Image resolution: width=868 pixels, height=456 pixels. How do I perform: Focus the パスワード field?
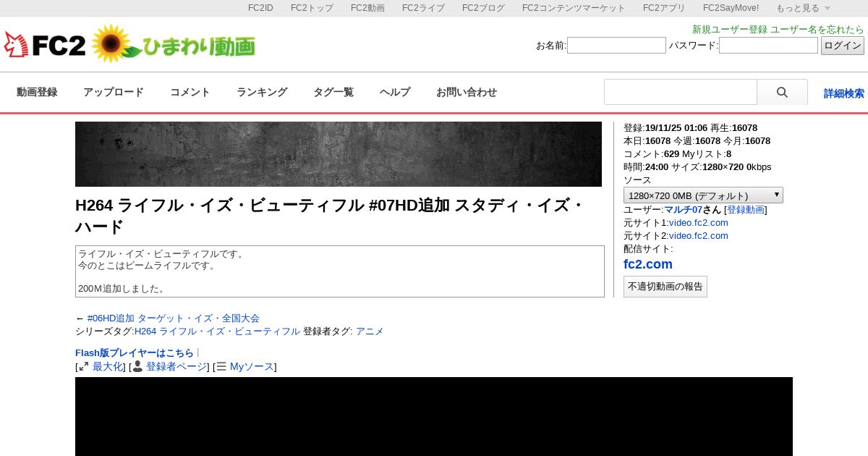coord(768,46)
